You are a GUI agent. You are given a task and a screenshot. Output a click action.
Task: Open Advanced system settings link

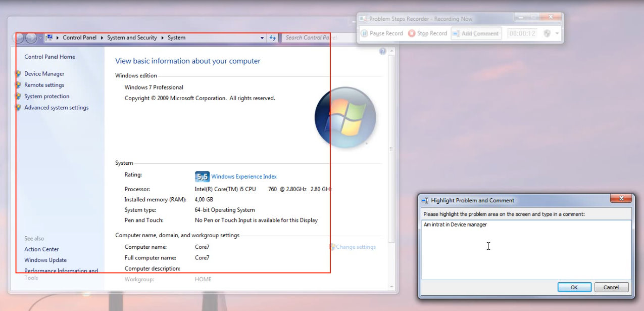pyautogui.click(x=56, y=107)
